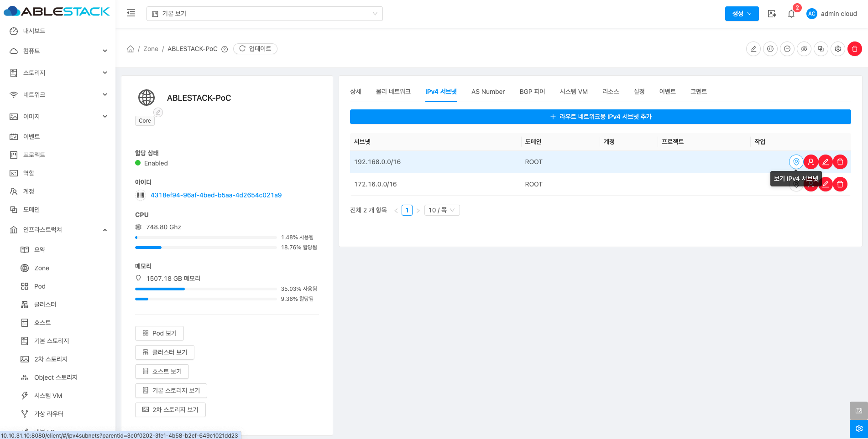The width and height of the screenshot is (868, 439).
Task: Click remove-user icon on 192.168.0.0/16 row
Action: [x=811, y=162]
